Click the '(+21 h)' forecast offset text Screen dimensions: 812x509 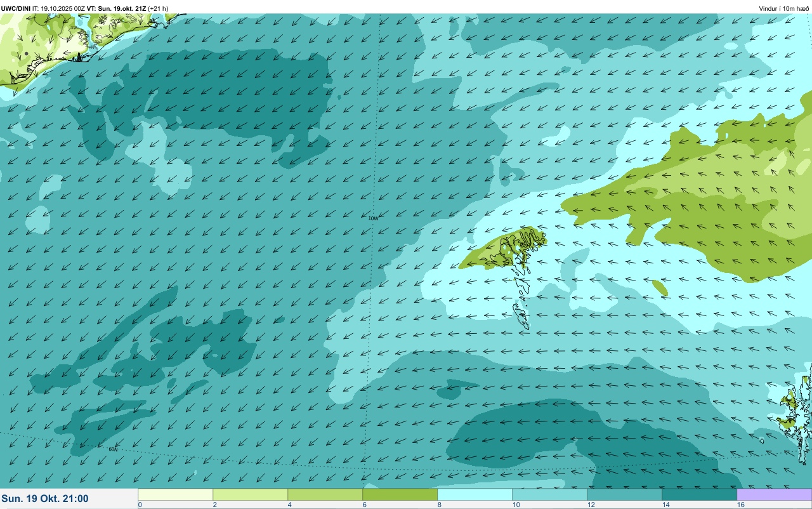[x=158, y=8]
